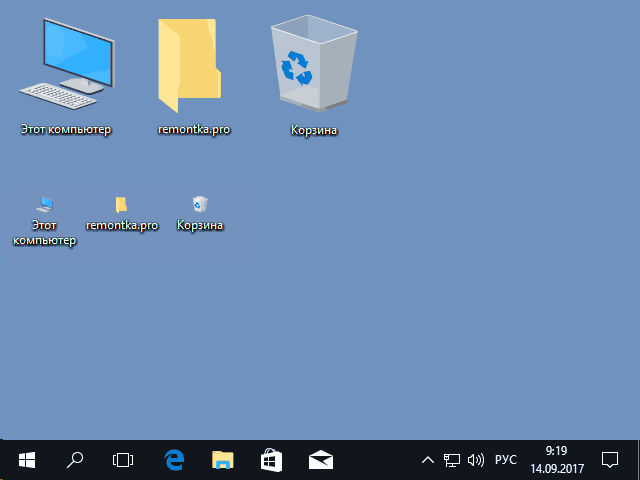The width and height of the screenshot is (640, 480).
Task: Select the small Этот компьютер desktop icon
Action: [44, 204]
